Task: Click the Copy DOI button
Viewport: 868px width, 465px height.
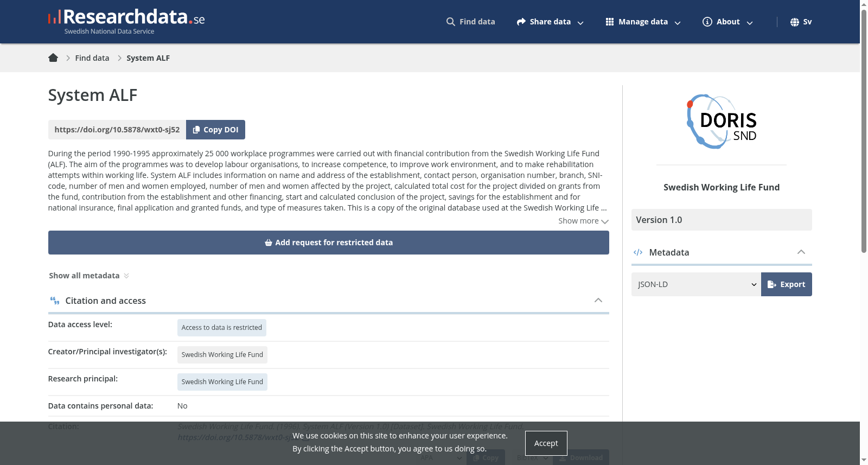Action: click(215, 130)
